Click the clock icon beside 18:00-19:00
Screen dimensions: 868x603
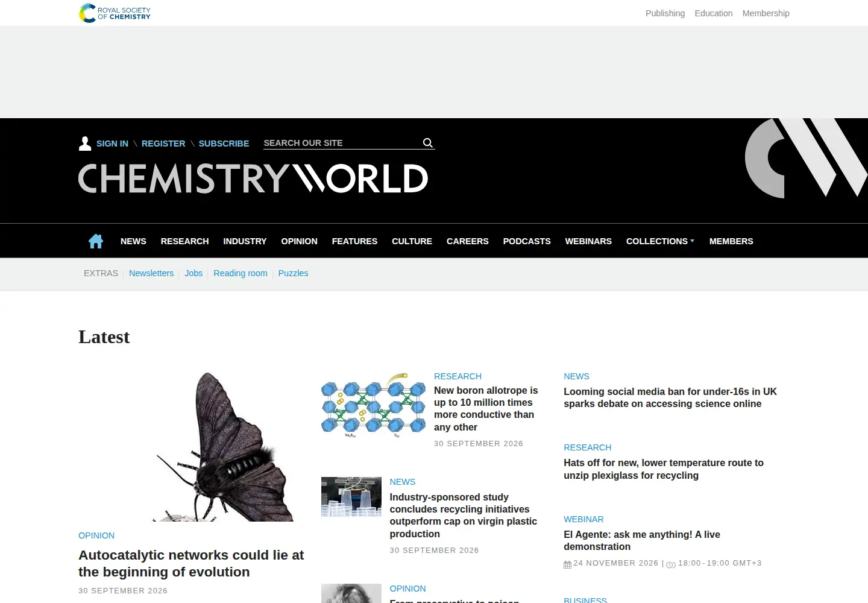click(x=671, y=564)
